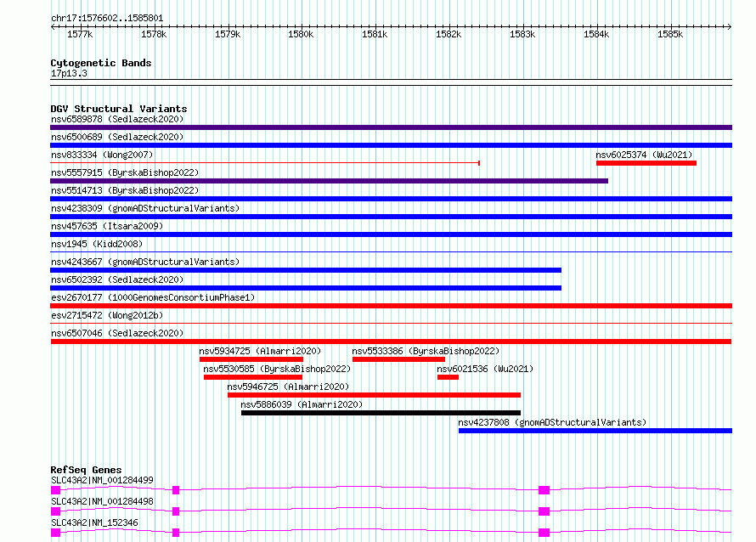The width and height of the screenshot is (756, 542).
Task: Click the large exon box of NM_001284499
Action: tap(544, 490)
